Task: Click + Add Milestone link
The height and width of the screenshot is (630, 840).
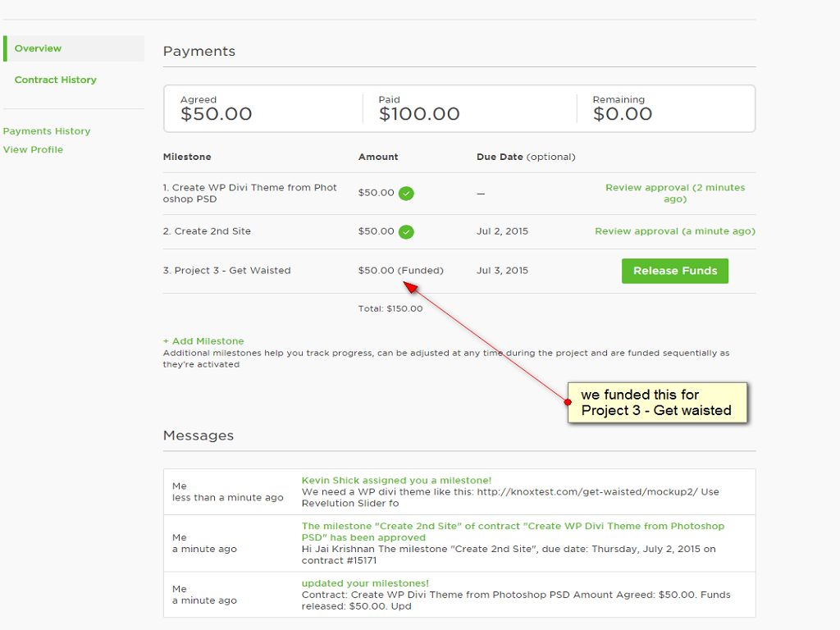Action: (x=203, y=341)
